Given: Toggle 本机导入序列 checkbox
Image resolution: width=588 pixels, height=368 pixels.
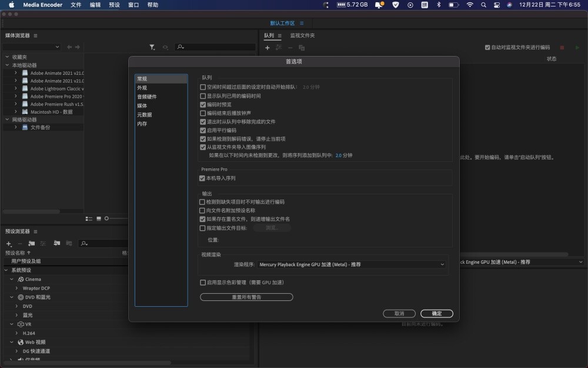Looking at the screenshot, I should (x=202, y=178).
